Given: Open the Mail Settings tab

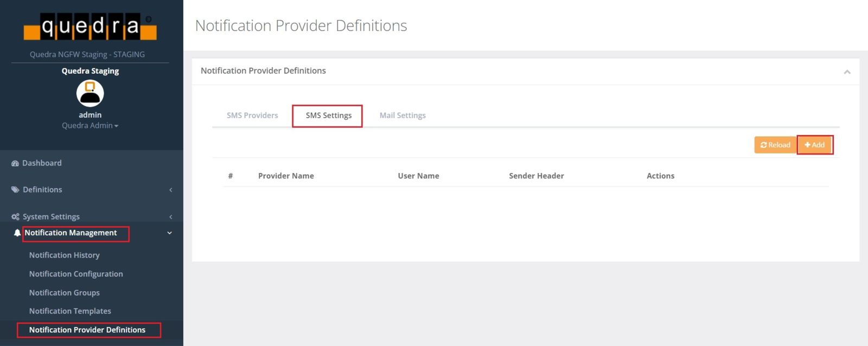Looking at the screenshot, I should click(403, 116).
